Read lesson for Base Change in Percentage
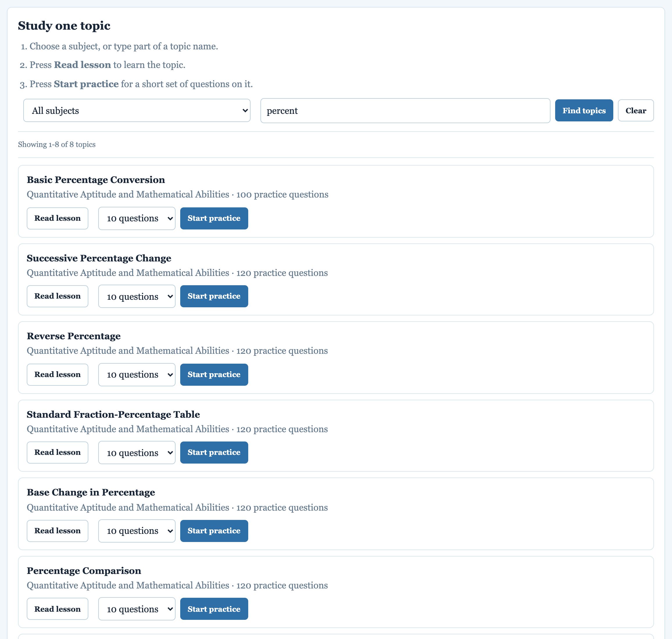672x639 pixels. 58,531
